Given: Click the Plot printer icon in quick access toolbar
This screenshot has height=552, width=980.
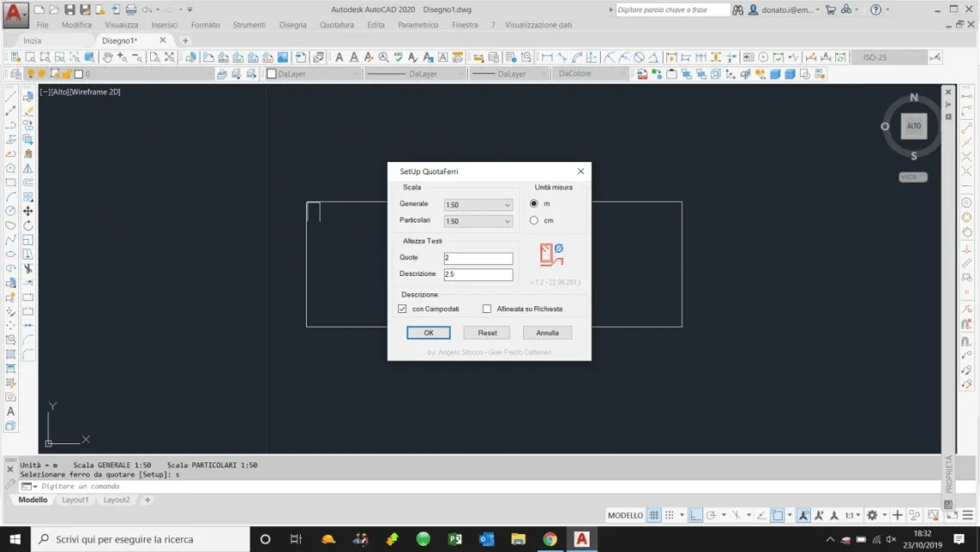Looking at the screenshot, I should pos(131,9).
